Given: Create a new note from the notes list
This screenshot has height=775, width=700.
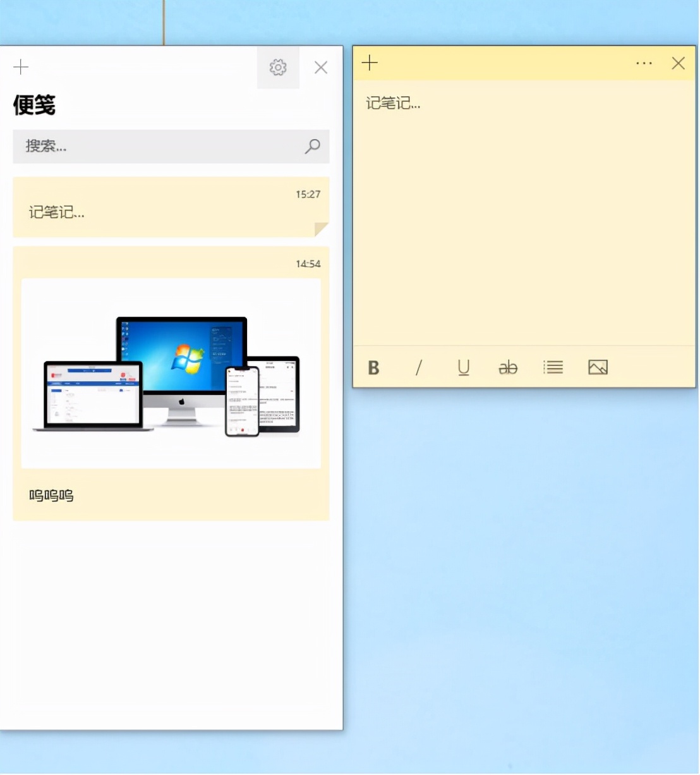Looking at the screenshot, I should tap(20, 67).
